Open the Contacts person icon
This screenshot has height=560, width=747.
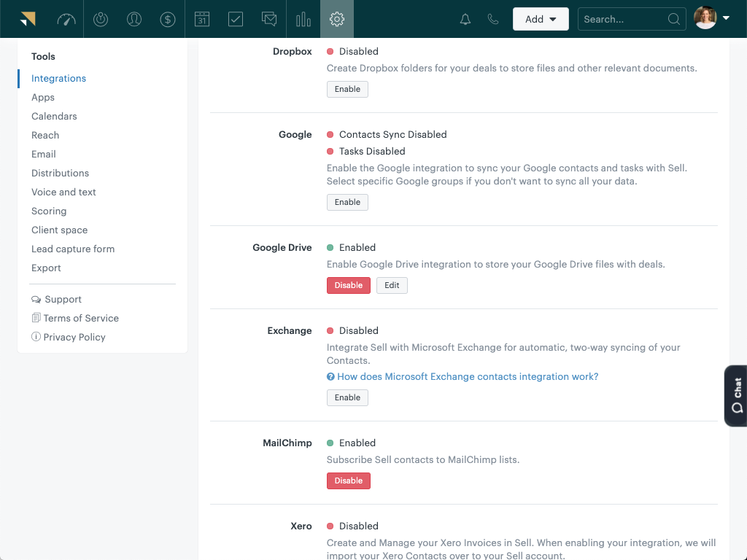click(134, 19)
